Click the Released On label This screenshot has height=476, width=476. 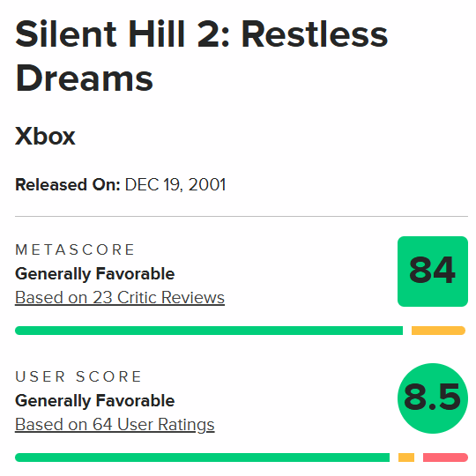coord(68,184)
